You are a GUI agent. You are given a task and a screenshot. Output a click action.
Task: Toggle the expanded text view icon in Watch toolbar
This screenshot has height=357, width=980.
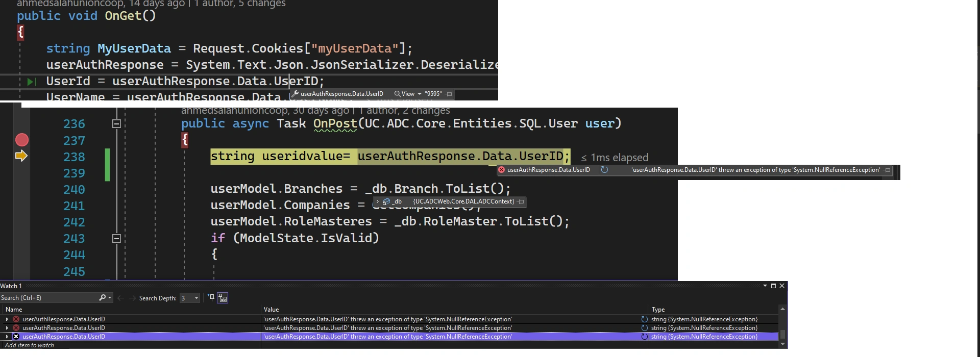223,298
